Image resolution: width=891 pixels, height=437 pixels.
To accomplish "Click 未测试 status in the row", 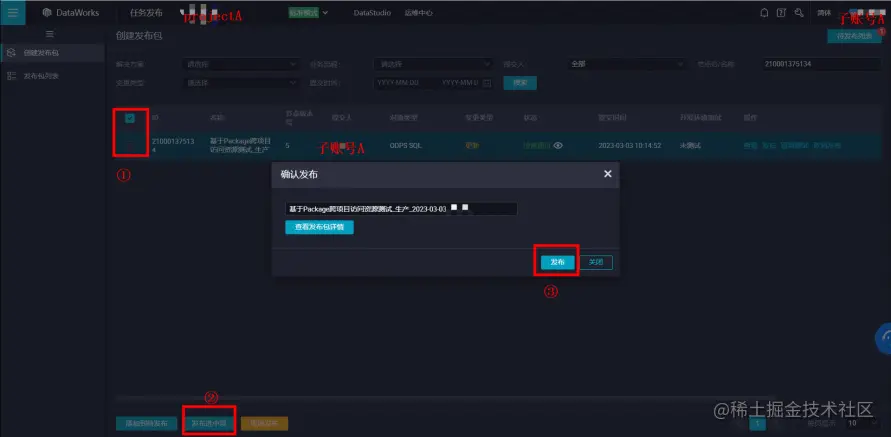I will pos(690,145).
